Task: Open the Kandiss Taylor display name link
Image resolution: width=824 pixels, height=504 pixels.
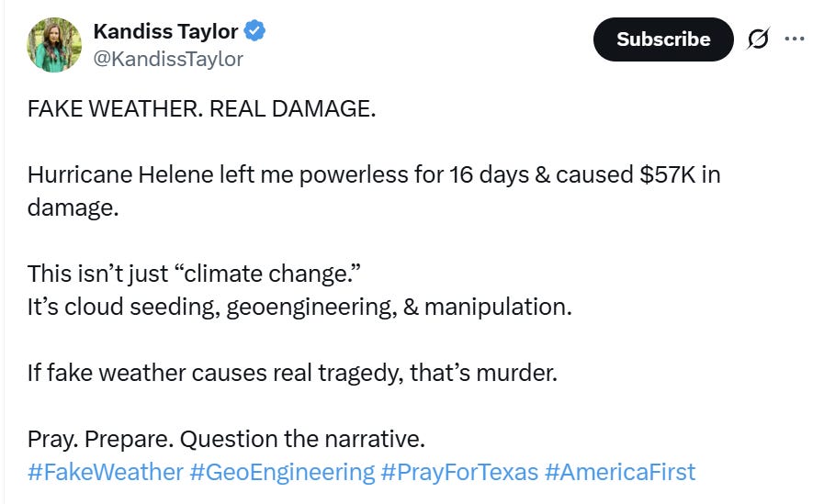Action: (x=165, y=31)
